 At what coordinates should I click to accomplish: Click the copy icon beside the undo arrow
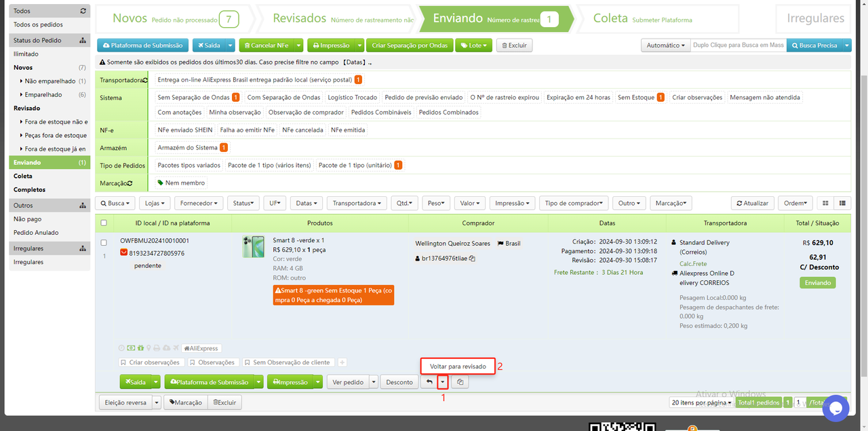click(460, 381)
